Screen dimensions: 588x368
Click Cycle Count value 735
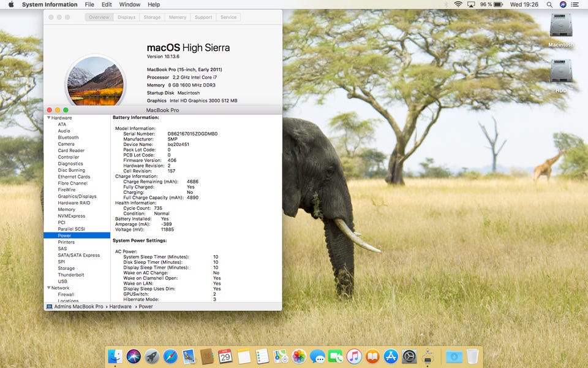pos(158,208)
